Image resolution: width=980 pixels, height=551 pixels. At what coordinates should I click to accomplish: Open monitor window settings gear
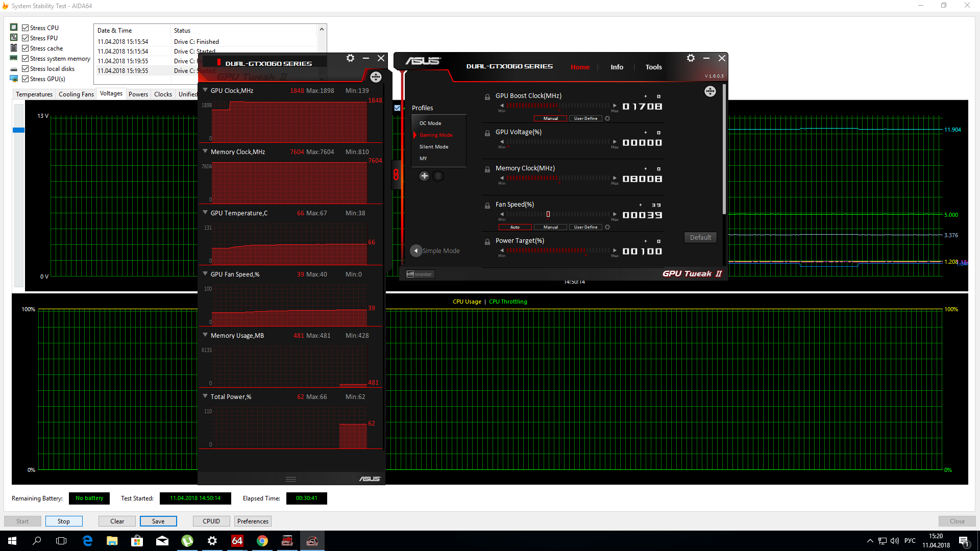350,58
